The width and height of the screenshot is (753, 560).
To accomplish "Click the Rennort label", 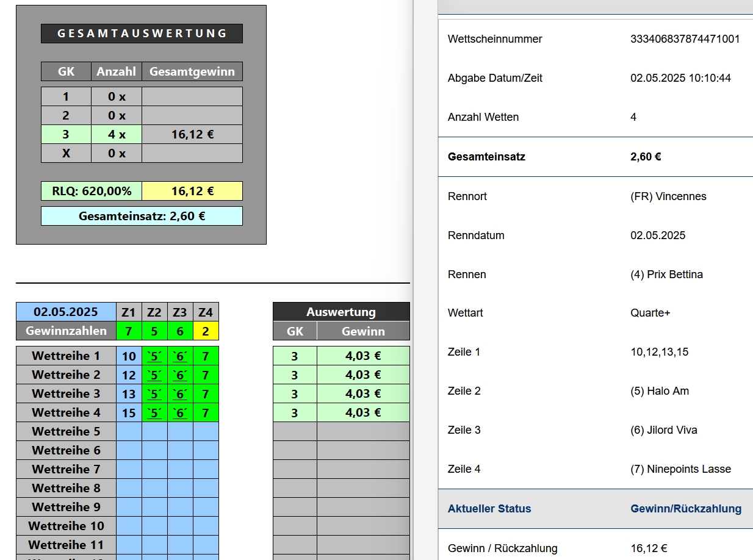I will [467, 196].
